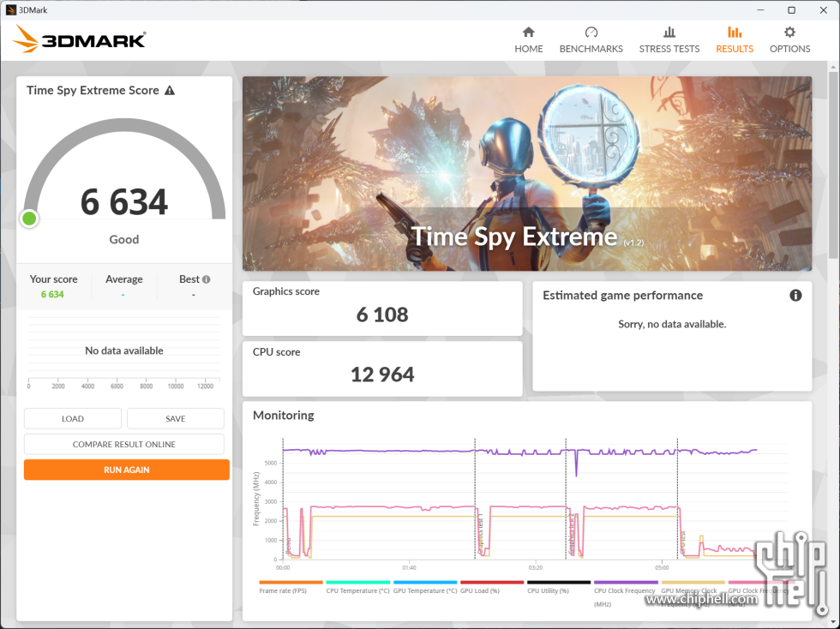Click the warning triangle beside Time Spy Extreme Score
840x629 pixels.
170,90
